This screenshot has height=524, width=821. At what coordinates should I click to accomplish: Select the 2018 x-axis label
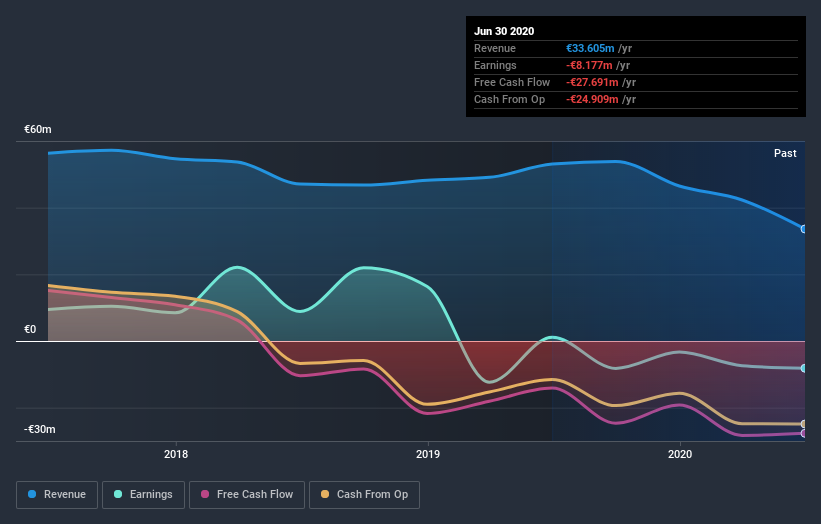point(176,454)
